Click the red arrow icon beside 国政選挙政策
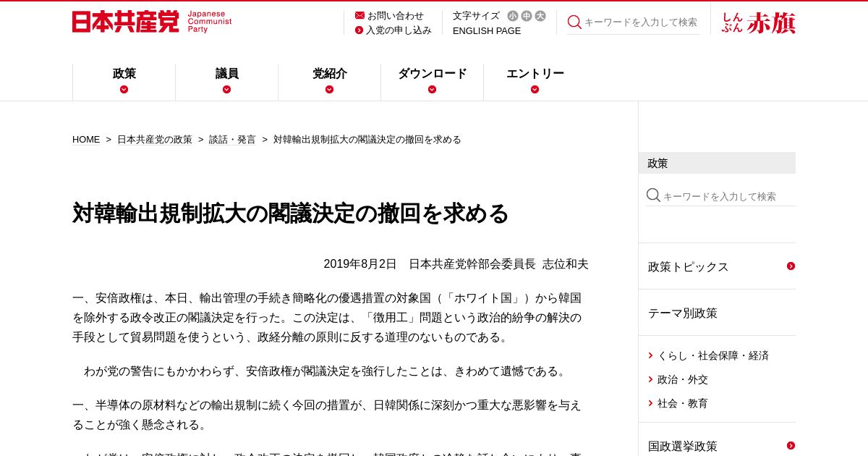 click(x=791, y=446)
